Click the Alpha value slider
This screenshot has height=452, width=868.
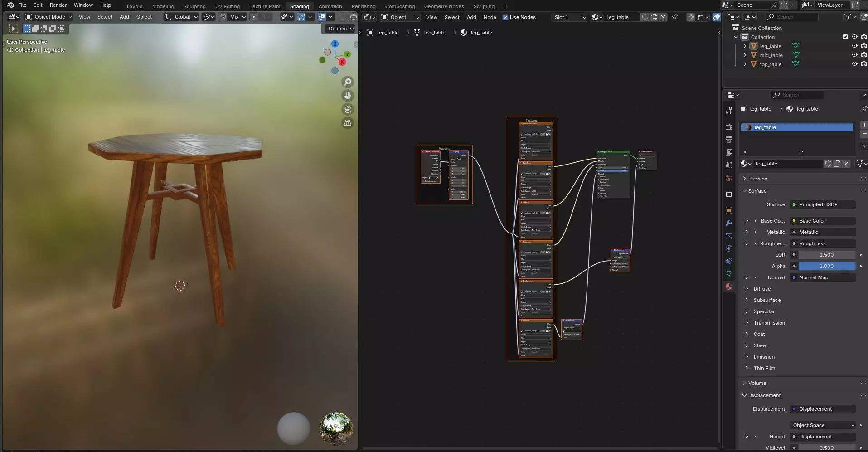point(826,266)
